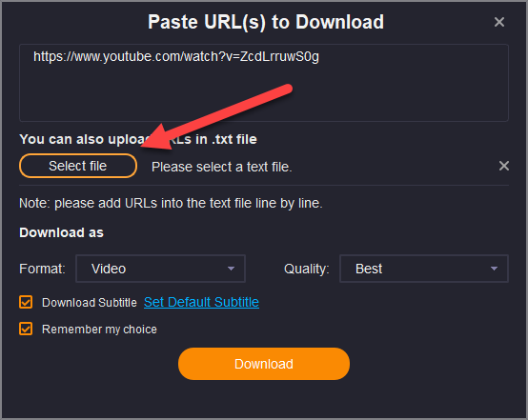The height and width of the screenshot is (420, 528).
Task: Click the Select file button
Action: pos(78,166)
